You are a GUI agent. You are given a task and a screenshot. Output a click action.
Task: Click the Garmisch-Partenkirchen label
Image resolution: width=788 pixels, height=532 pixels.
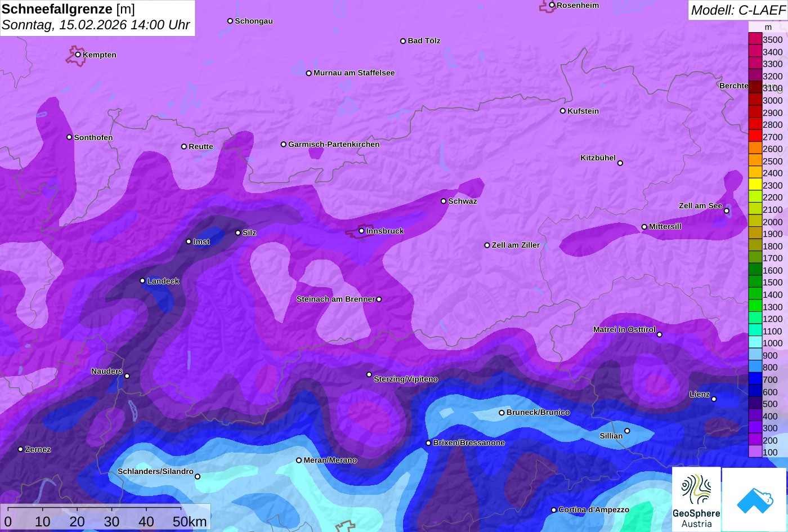tap(334, 144)
